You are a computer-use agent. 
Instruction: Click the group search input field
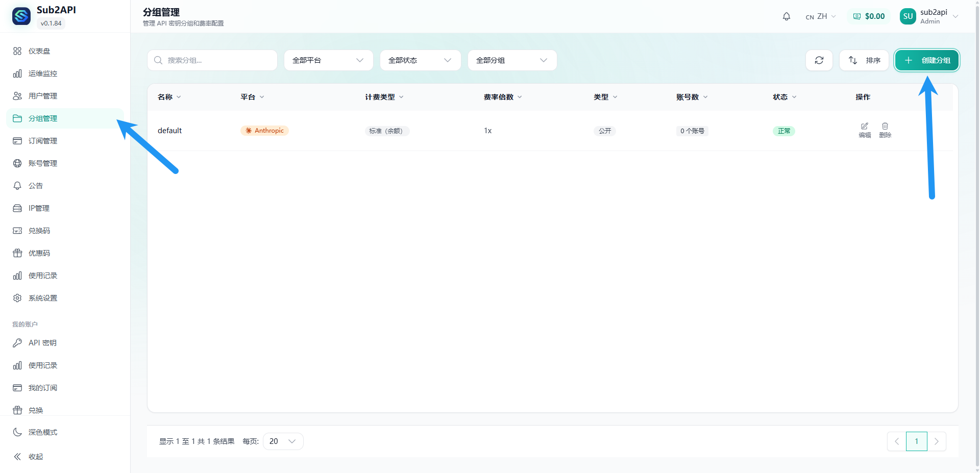coord(212,60)
